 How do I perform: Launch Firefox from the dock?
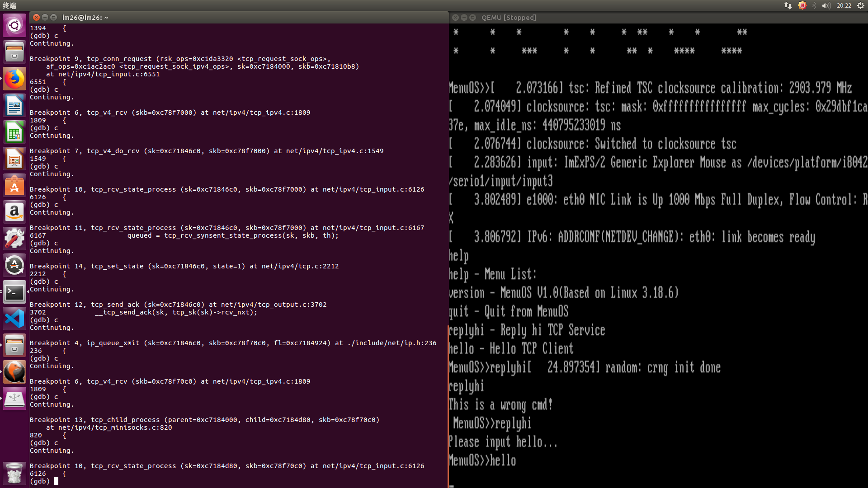click(x=14, y=79)
